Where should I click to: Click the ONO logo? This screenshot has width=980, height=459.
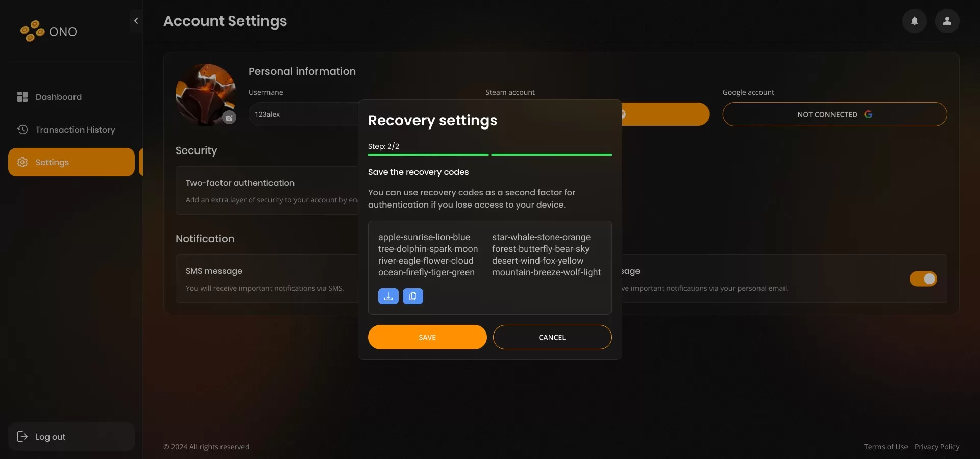48,32
